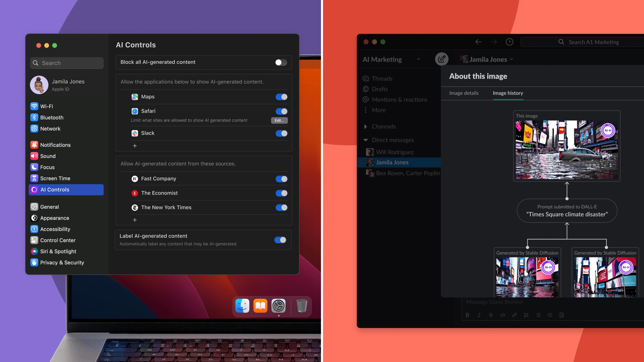Open Books app in the Dock
Screen dimensions: 644x362
(x=260, y=305)
